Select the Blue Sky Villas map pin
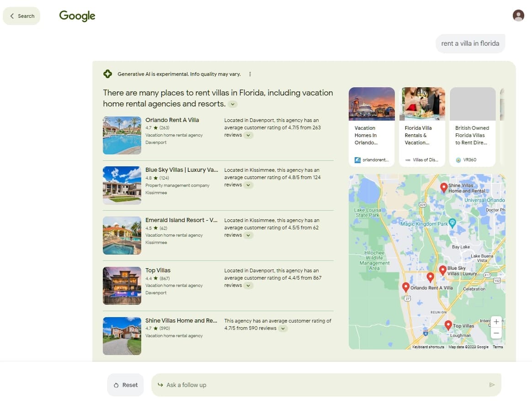This screenshot has width=532, height=403. point(442,270)
